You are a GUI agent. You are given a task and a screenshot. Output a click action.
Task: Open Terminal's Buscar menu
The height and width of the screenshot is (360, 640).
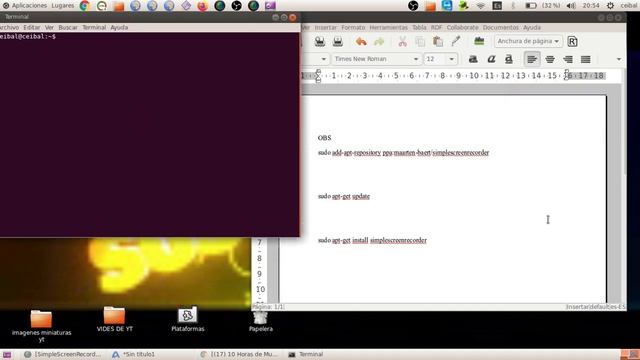tap(68, 27)
